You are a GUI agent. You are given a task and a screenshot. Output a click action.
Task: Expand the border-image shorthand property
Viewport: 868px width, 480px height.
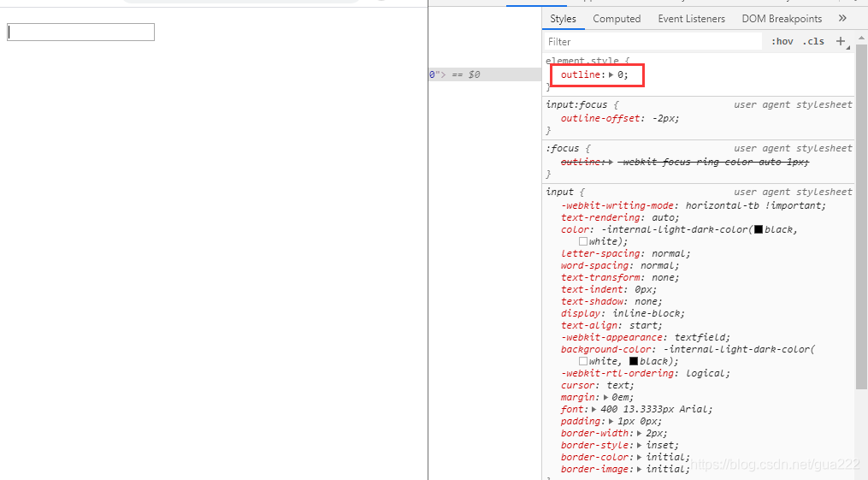click(x=640, y=470)
